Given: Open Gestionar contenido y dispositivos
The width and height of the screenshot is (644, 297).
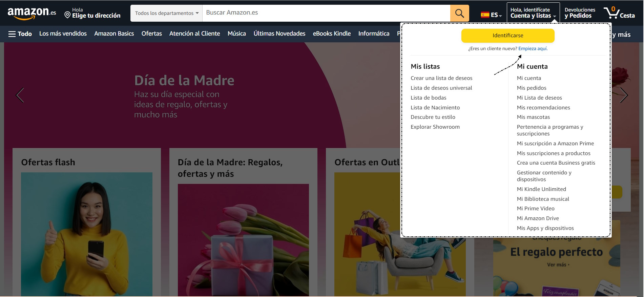Looking at the screenshot, I should click(x=544, y=176).
